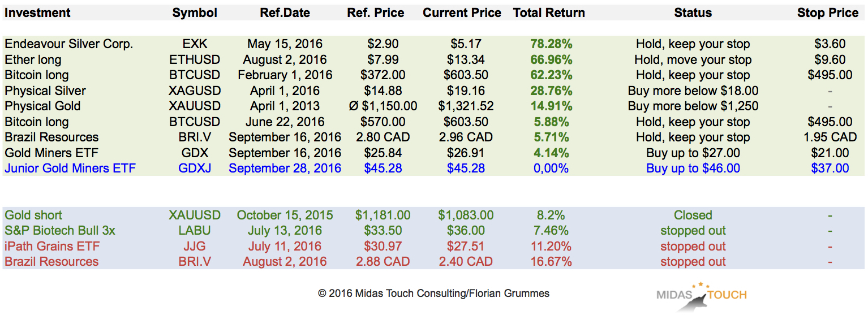868x315 pixels.
Task: Select the 16.67% return for Brazil Resources
Action: tap(551, 262)
